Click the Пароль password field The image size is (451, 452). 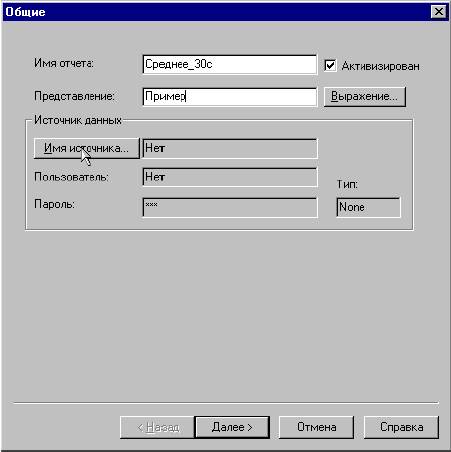(230, 207)
